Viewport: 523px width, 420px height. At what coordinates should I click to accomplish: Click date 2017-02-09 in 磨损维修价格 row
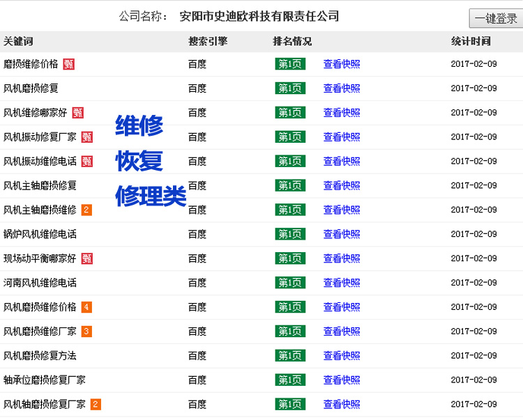[x=474, y=64]
